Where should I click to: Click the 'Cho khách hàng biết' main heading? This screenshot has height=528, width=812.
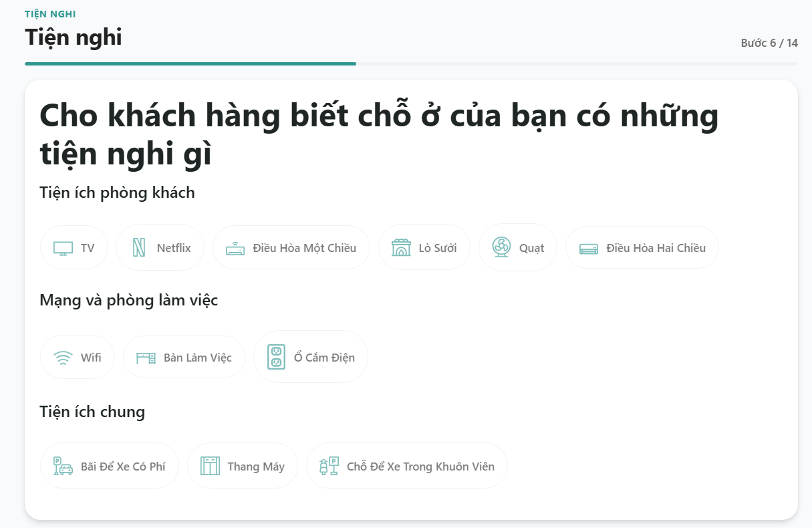coord(379,136)
